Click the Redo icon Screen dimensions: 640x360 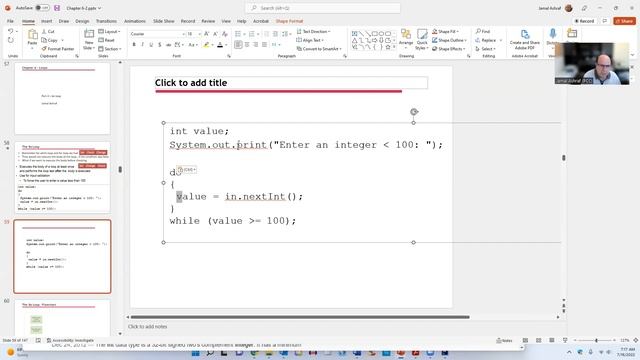(x=11, y=40)
